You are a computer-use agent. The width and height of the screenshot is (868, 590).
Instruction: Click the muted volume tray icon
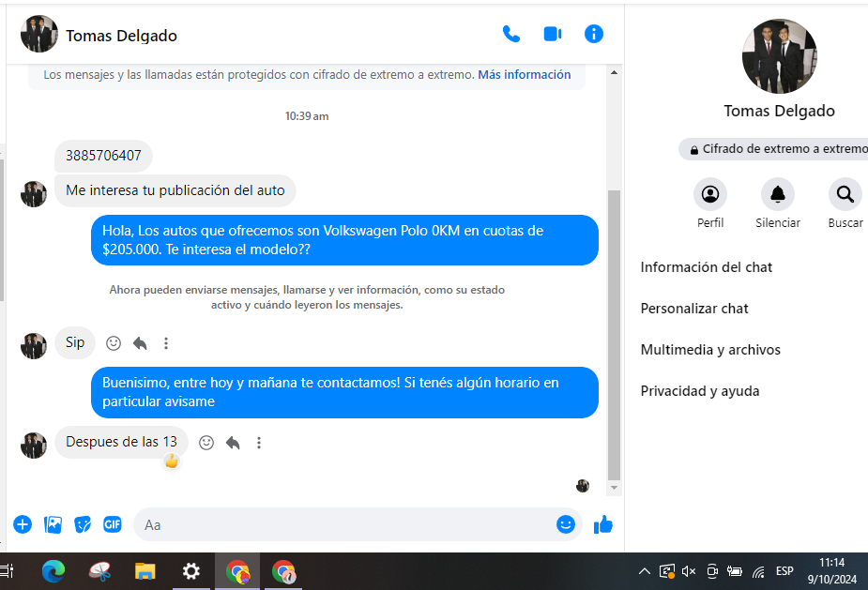[689, 571]
